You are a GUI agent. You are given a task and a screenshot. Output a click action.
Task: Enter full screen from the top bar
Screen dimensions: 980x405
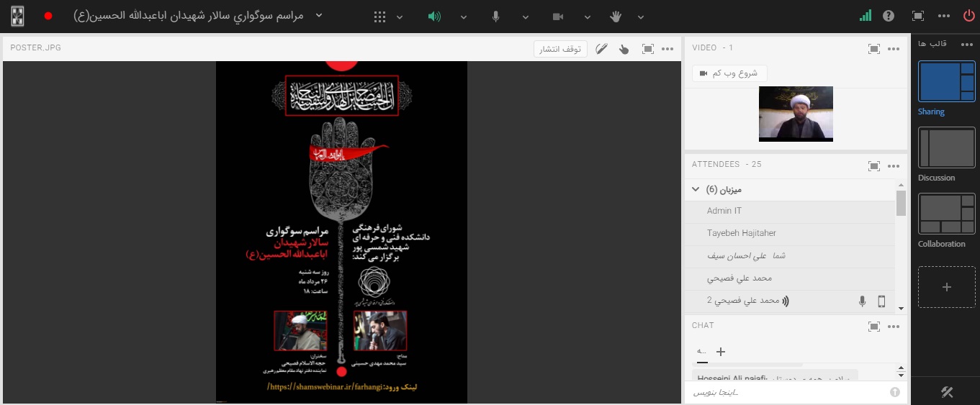[x=918, y=16]
